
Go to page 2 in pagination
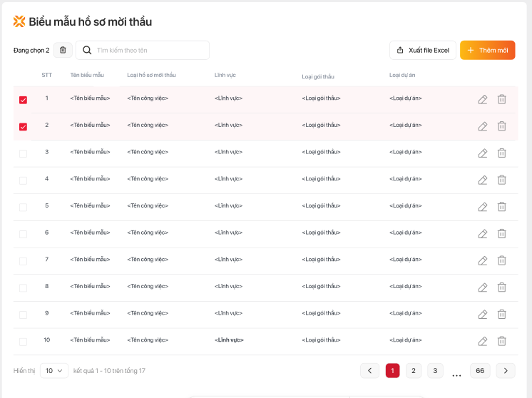pyautogui.click(x=414, y=371)
